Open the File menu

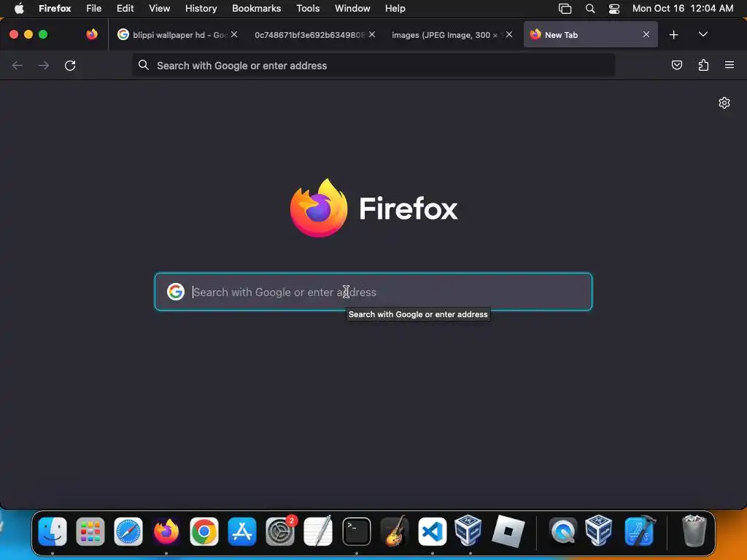(94, 8)
